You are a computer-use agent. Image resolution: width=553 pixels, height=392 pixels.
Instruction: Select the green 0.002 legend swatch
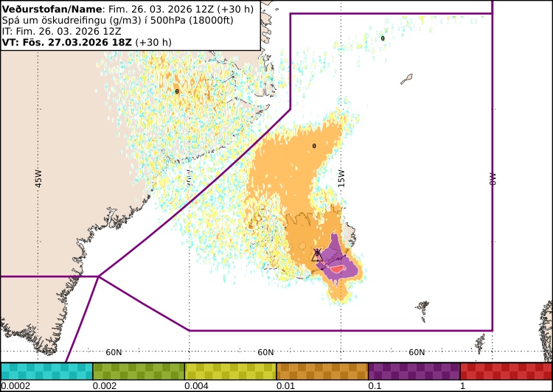coord(139,371)
